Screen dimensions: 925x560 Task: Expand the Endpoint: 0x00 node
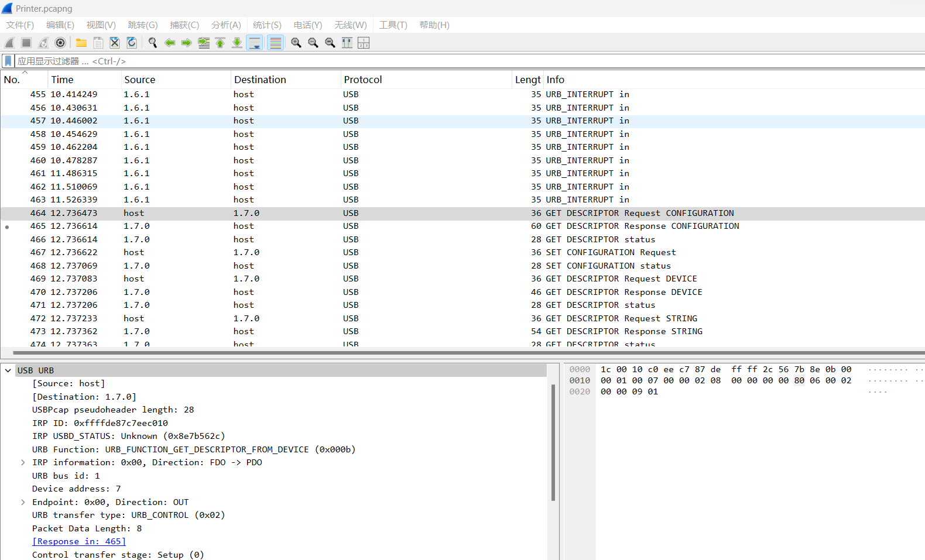pos(23,502)
